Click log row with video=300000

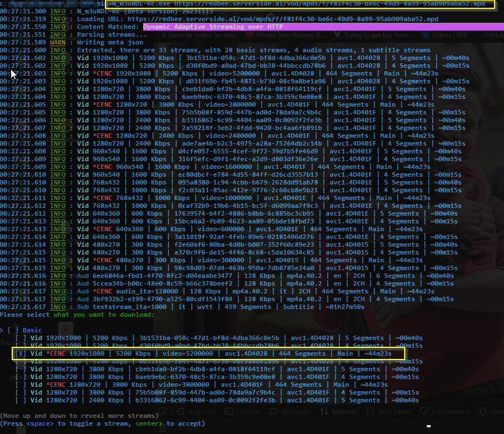point(211,260)
